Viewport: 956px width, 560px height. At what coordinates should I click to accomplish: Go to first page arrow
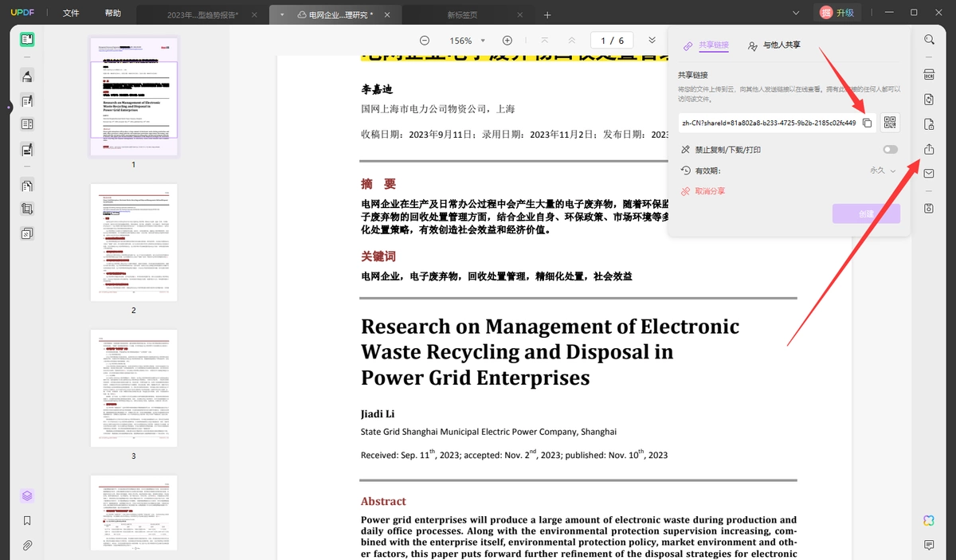pyautogui.click(x=544, y=41)
